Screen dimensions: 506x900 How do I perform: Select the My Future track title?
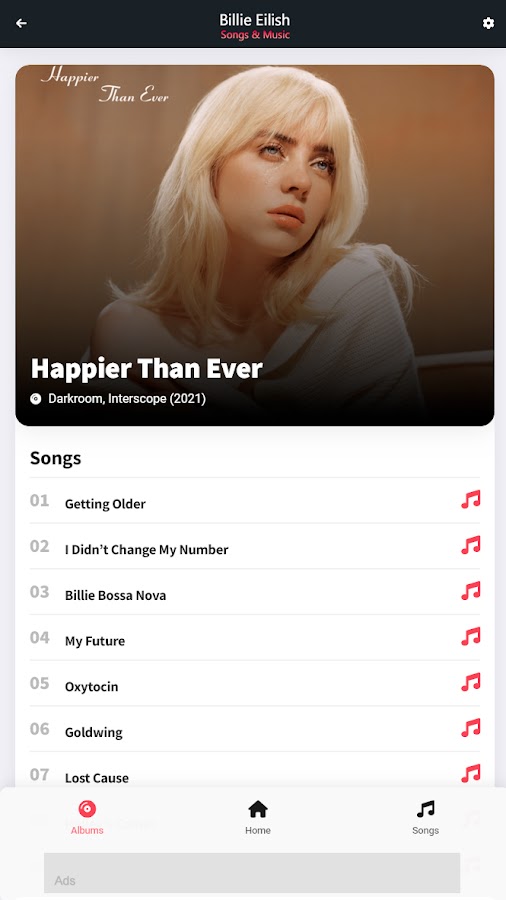tap(95, 641)
